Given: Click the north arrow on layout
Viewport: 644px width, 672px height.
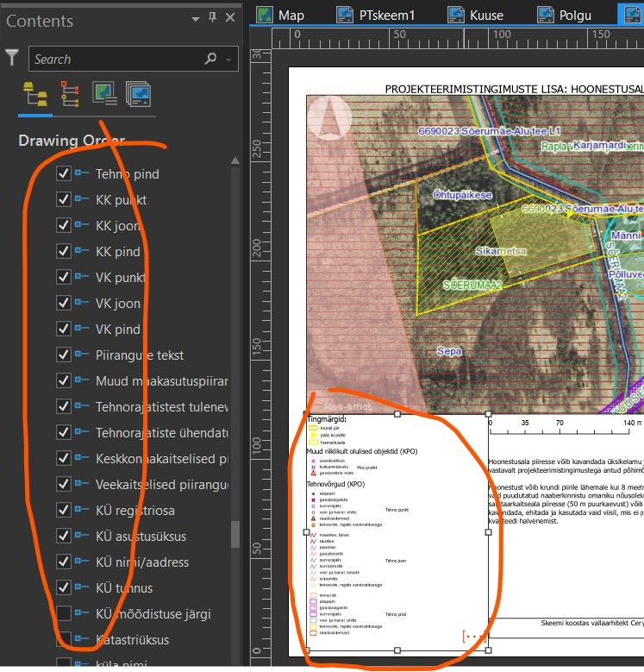Looking at the screenshot, I should pos(329,118).
